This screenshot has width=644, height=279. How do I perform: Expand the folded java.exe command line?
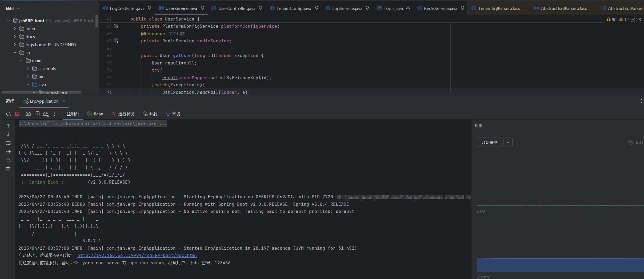[x=93, y=123]
